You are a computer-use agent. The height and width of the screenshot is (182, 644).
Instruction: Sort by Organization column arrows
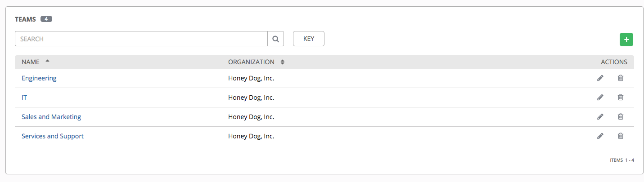(x=283, y=62)
